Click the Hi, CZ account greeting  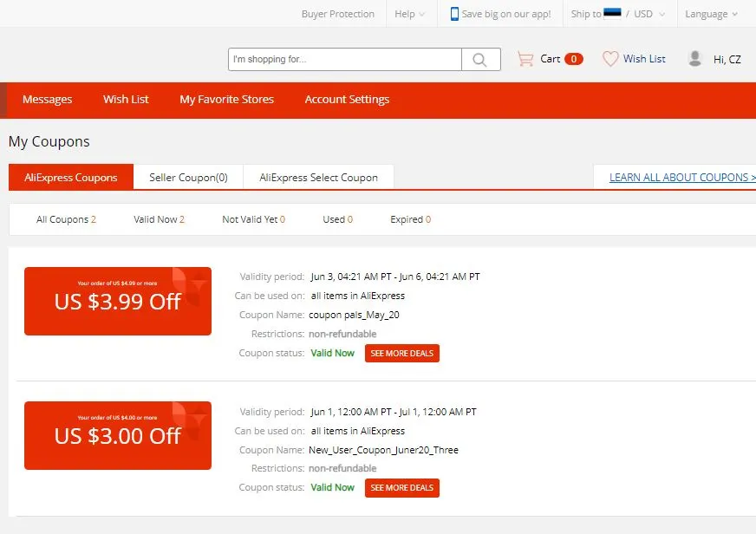pos(727,59)
